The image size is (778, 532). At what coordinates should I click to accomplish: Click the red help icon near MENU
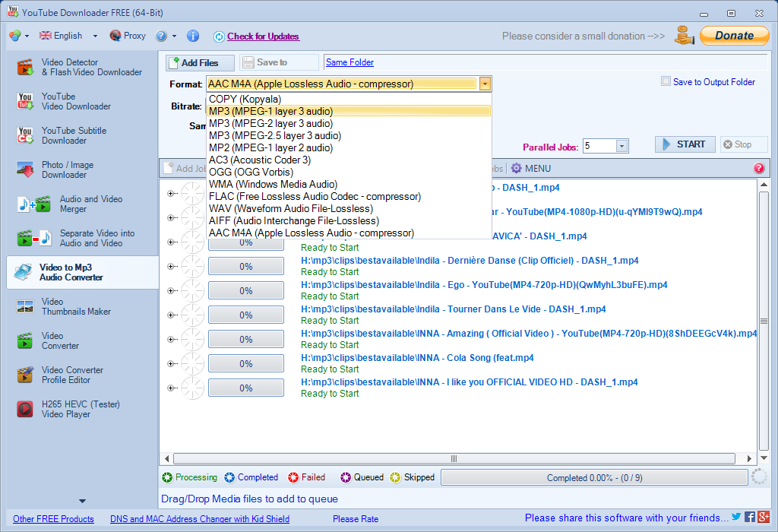(759, 168)
